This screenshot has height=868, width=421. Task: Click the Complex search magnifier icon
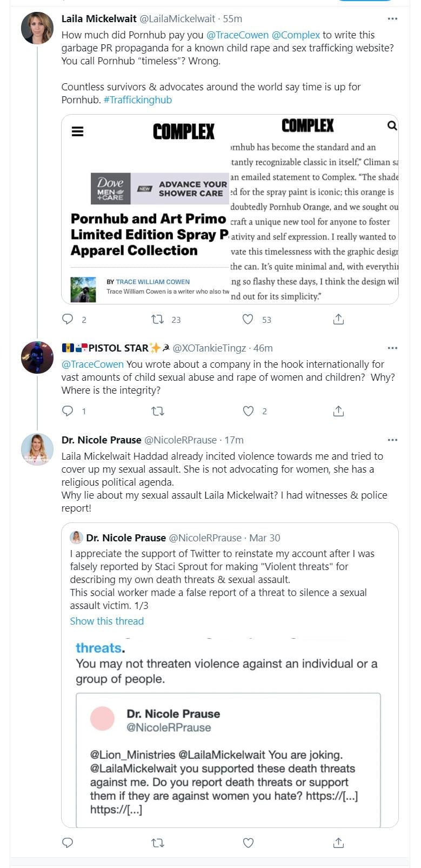point(392,125)
